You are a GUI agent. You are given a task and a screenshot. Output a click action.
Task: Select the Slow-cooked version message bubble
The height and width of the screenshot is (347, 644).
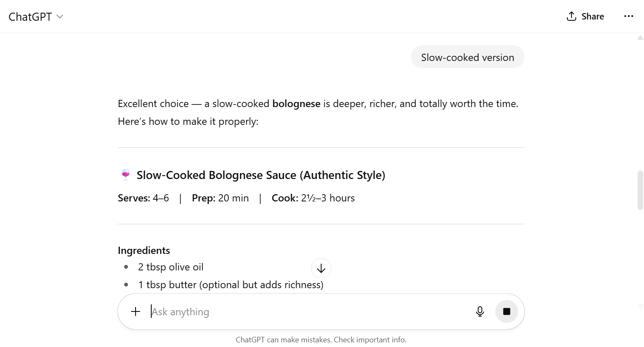pyautogui.click(x=467, y=57)
